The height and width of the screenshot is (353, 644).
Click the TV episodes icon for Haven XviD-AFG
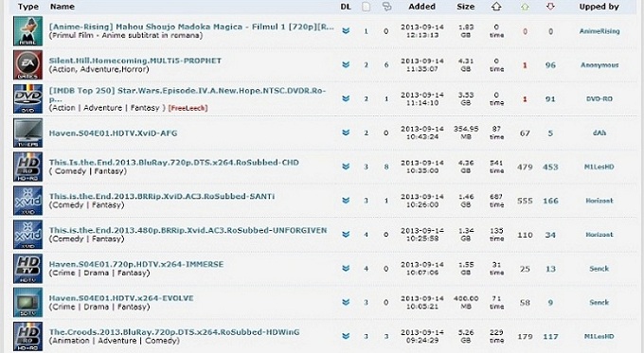(x=27, y=133)
